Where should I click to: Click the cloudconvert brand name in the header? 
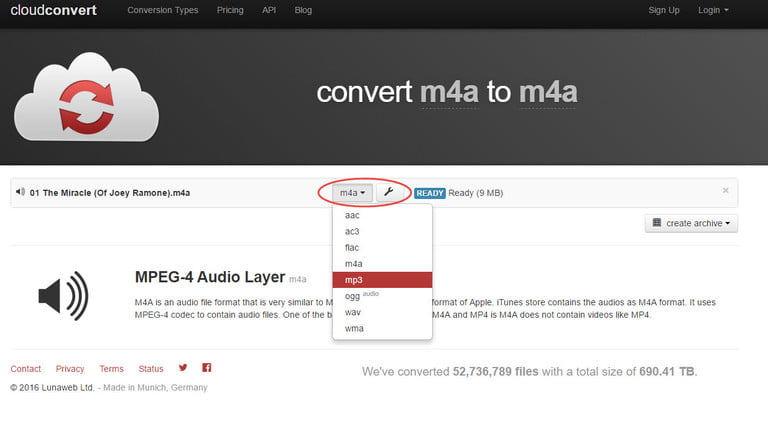point(53,10)
